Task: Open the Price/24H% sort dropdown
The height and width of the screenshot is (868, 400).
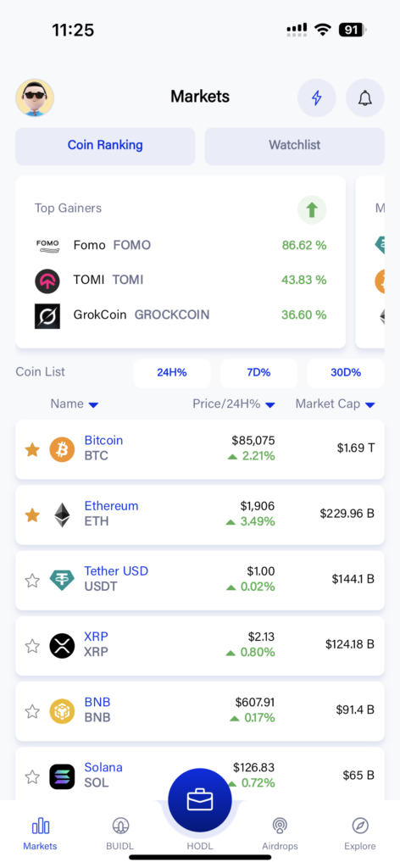Action: pyautogui.click(x=270, y=404)
